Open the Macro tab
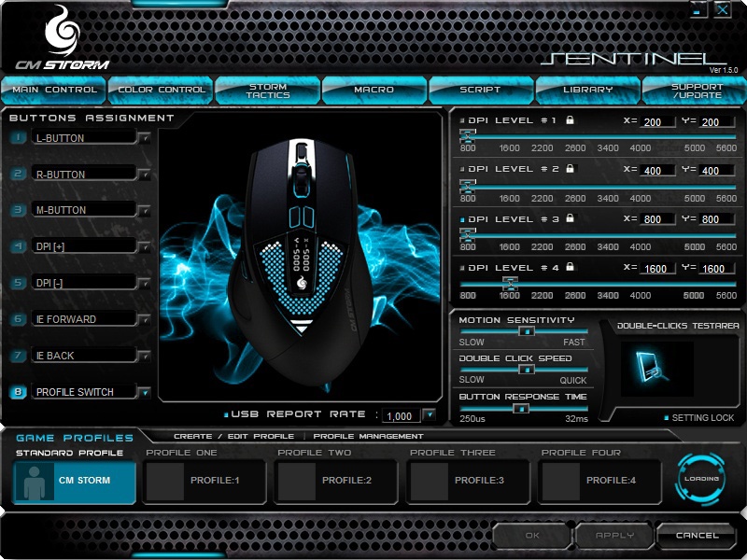 tap(374, 90)
